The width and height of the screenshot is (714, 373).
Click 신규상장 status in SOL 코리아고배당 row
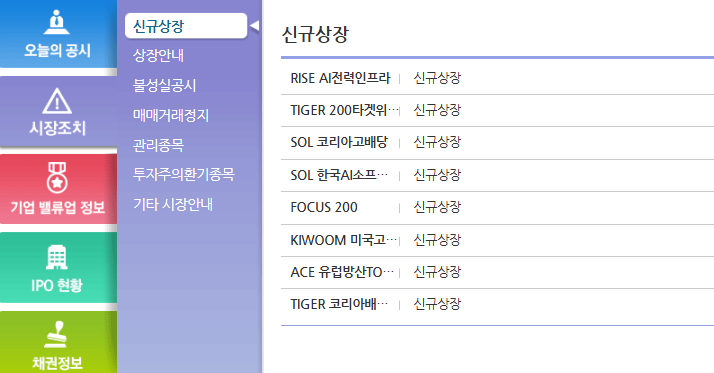click(x=437, y=142)
